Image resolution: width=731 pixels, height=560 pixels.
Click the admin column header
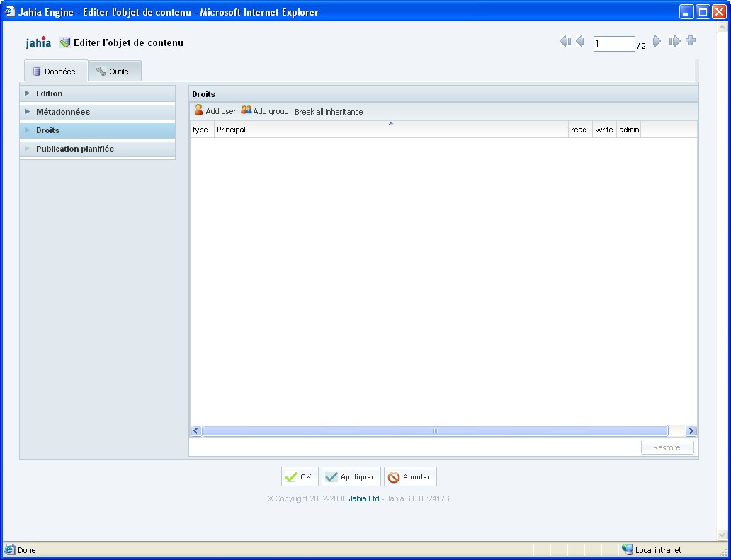629,130
